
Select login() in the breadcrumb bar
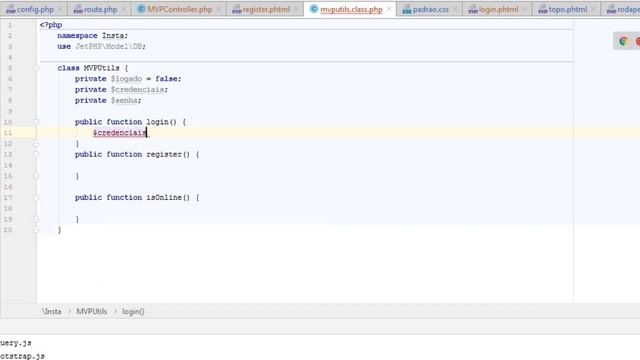click(x=133, y=311)
